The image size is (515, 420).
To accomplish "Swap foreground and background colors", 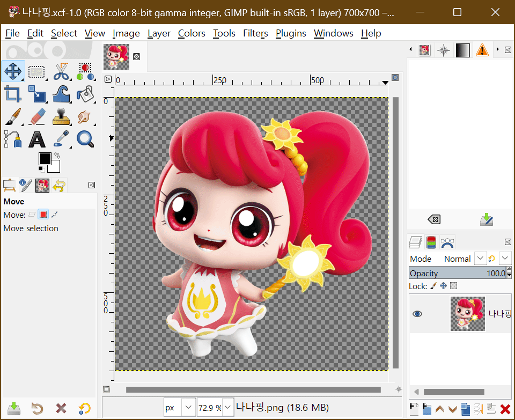I will click(57, 154).
